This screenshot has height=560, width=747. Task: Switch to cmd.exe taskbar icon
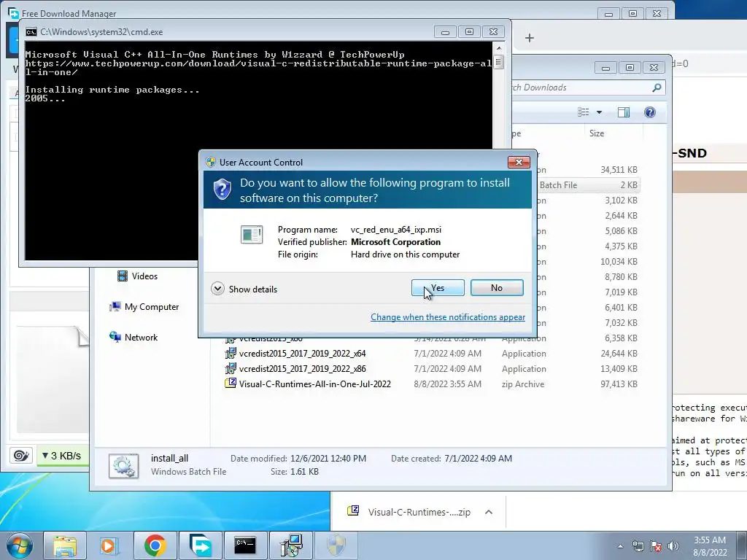(x=245, y=545)
